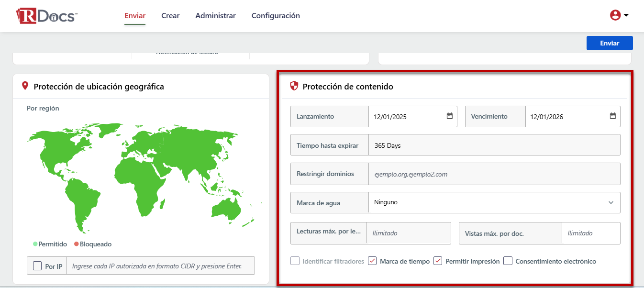Enable the Por IP checkbox
Viewport: 644px width, 288px height.
tap(37, 266)
